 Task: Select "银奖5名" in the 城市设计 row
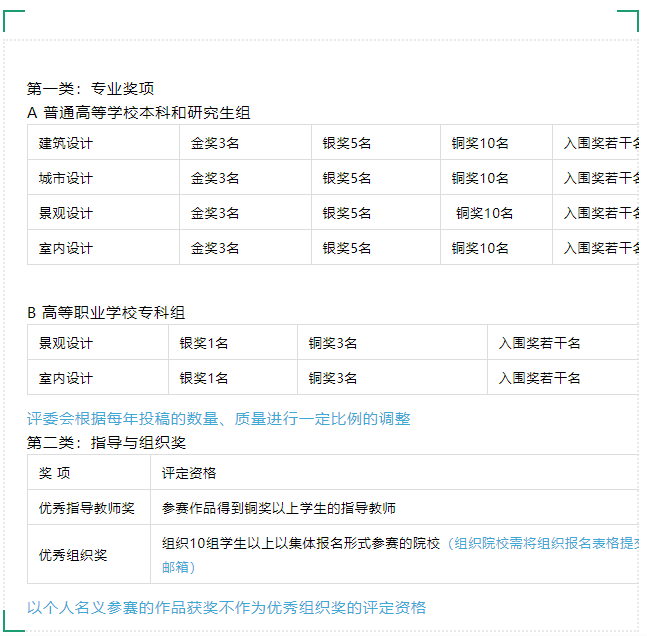click(347, 179)
